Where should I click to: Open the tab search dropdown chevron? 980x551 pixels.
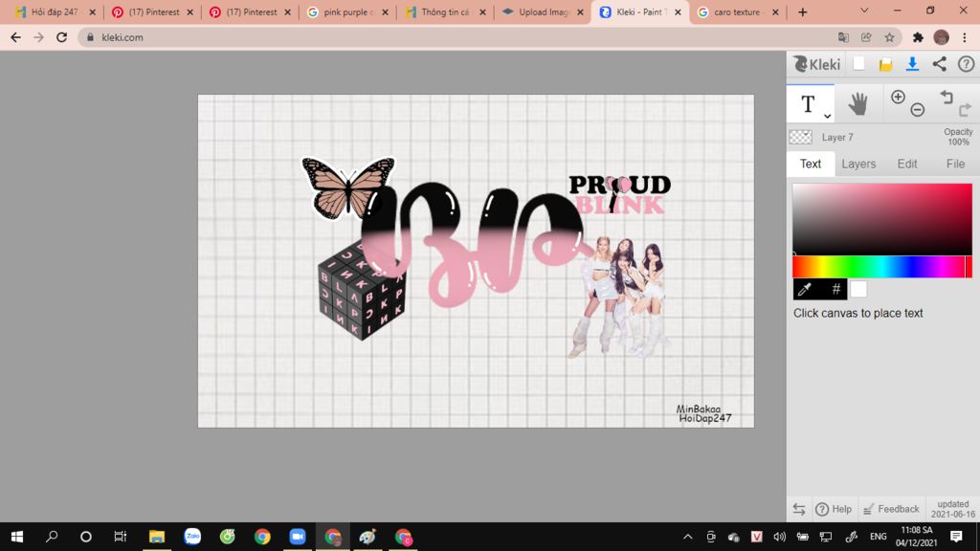pyautogui.click(x=864, y=11)
